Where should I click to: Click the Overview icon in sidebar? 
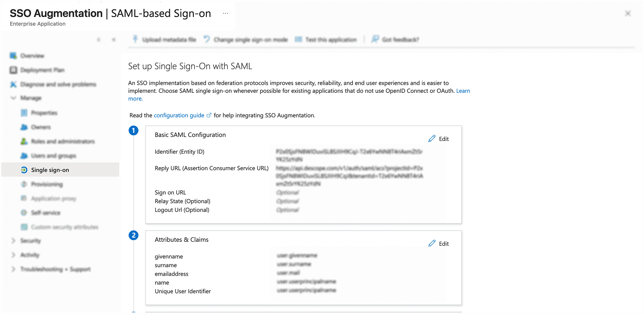click(13, 56)
